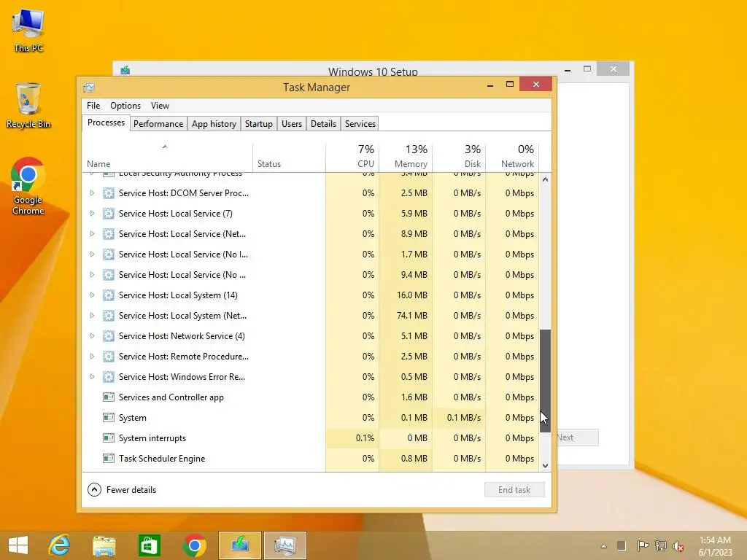
Task: Click scrollbar down arrow in process list
Action: point(545,466)
